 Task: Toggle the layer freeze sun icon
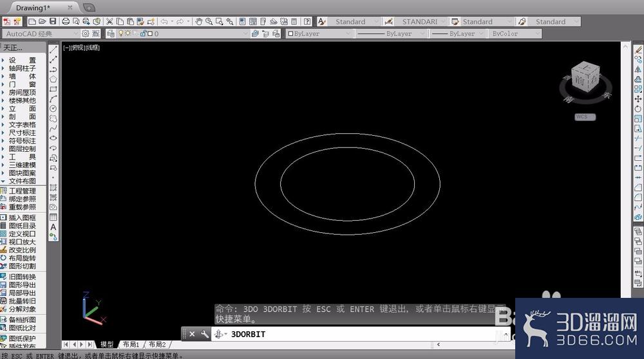coord(128,33)
